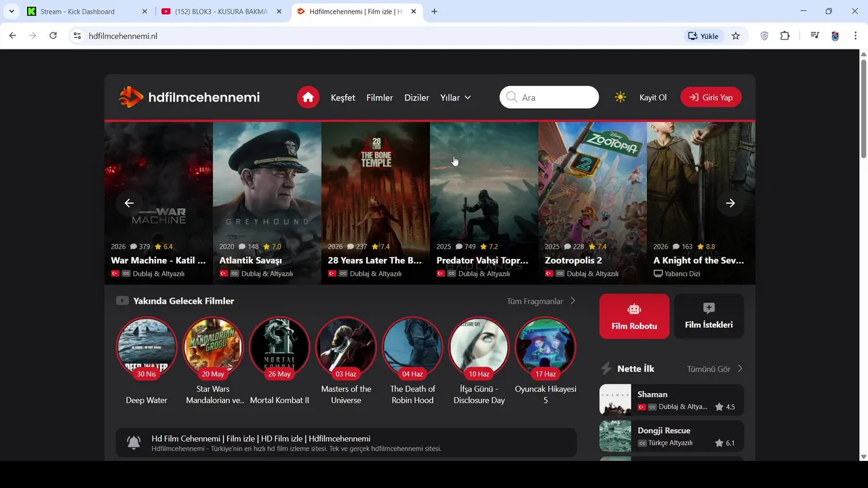Switch to the BLOK3 KUSURA BAKMA tab
This screenshot has height=488, width=868.
point(222,12)
